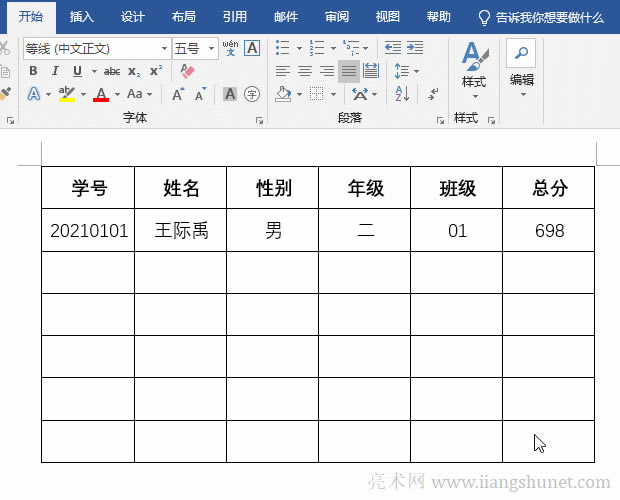
Task: Expand numbering dropdown arrow
Action: pos(333,48)
